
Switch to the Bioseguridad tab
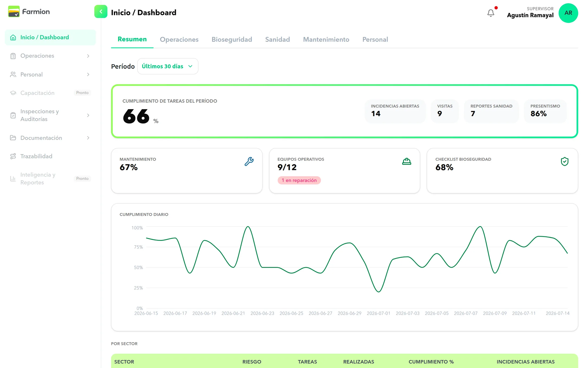[232, 40]
